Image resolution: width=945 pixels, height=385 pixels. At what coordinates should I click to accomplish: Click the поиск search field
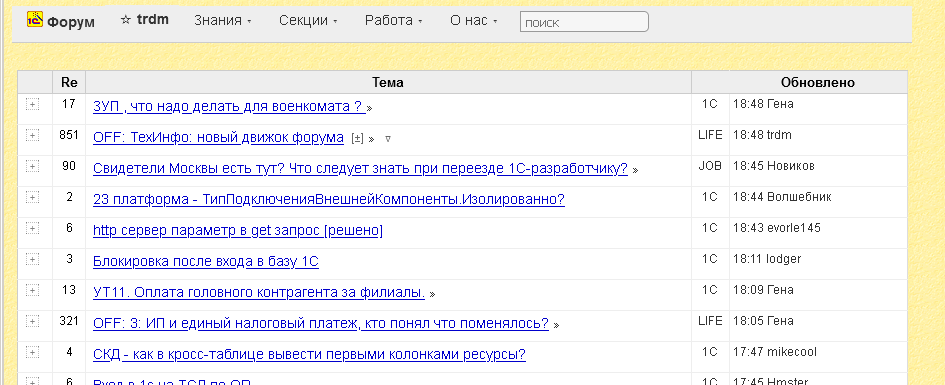[x=584, y=22]
